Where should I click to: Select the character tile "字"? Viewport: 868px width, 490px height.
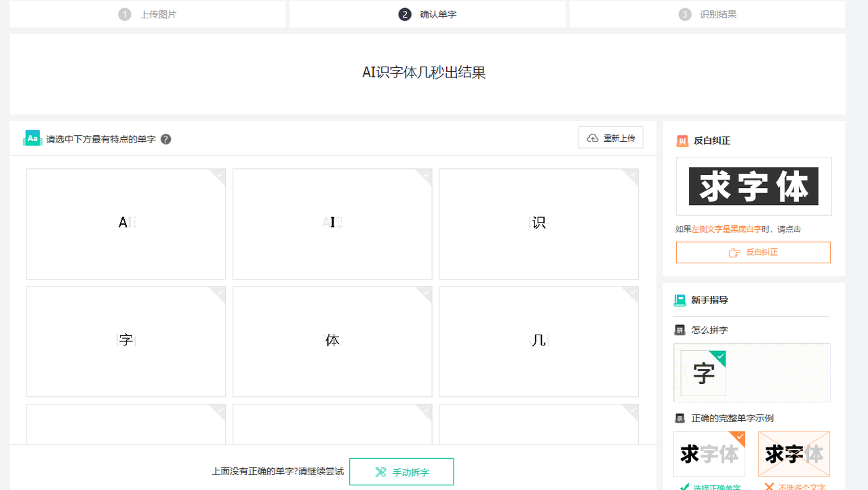click(126, 341)
